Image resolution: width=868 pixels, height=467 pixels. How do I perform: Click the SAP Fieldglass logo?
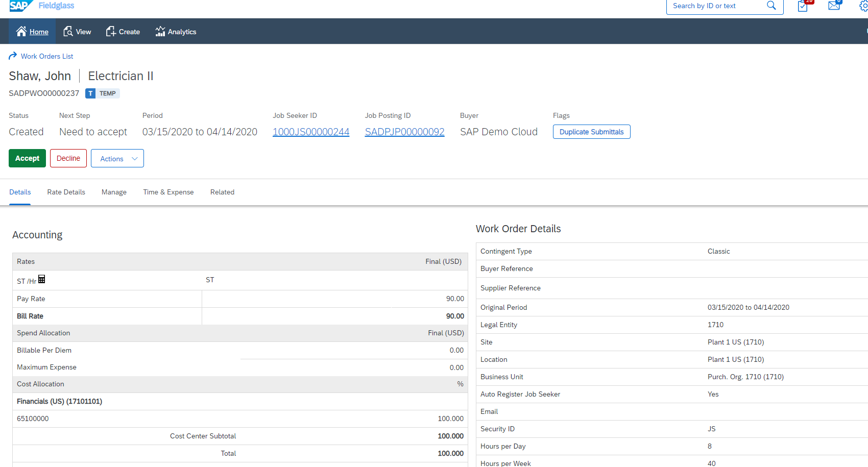(42, 6)
